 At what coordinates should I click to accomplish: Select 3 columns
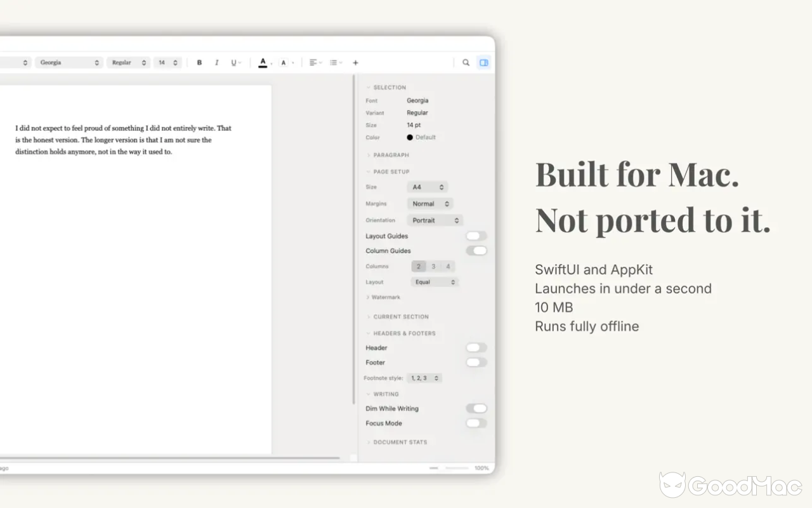point(433,267)
